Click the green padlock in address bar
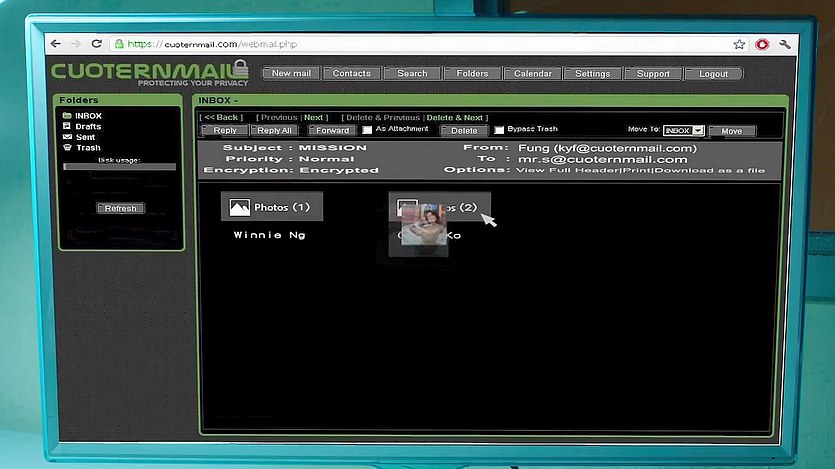The width and height of the screenshot is (835, 469). click(x=119, y=44)
